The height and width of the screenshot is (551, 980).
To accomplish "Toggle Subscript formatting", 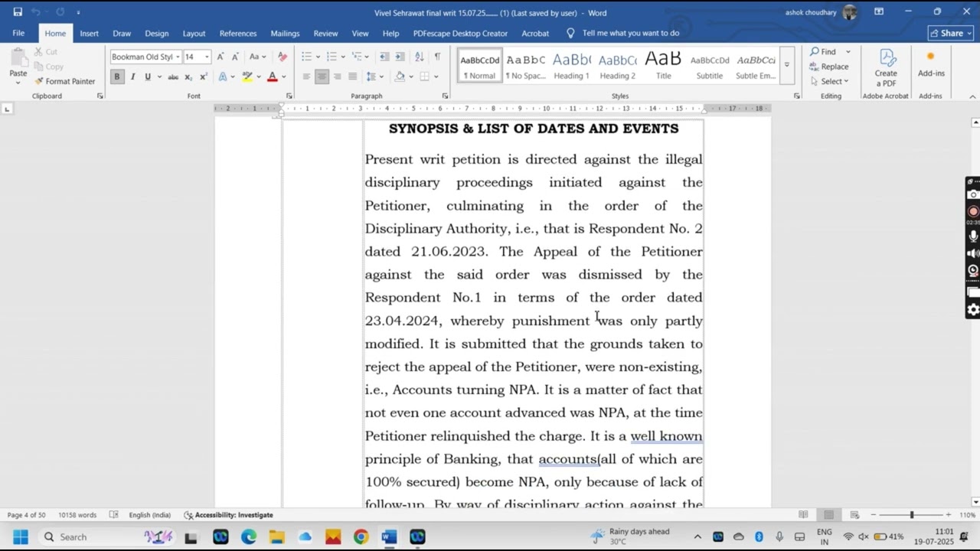I will click(188, 77).
